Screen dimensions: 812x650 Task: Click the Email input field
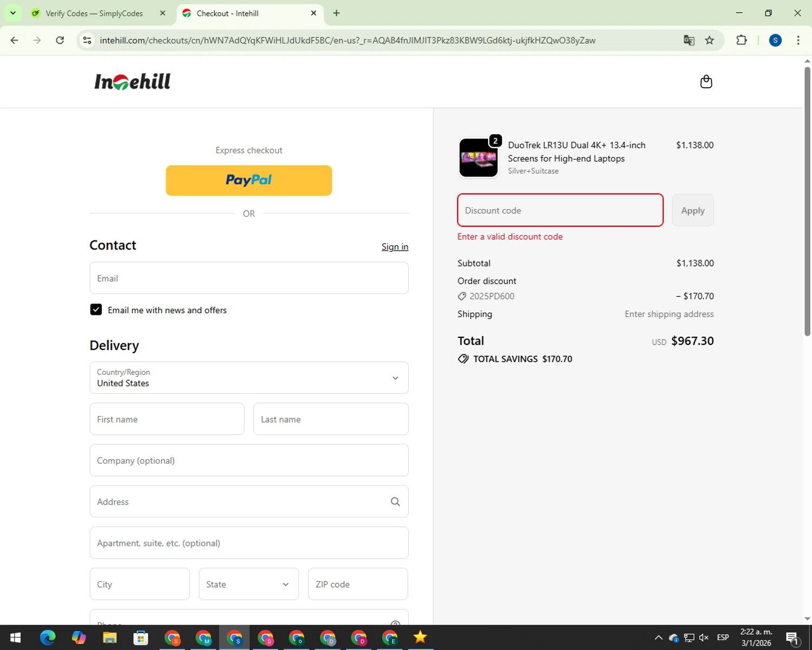249,278
